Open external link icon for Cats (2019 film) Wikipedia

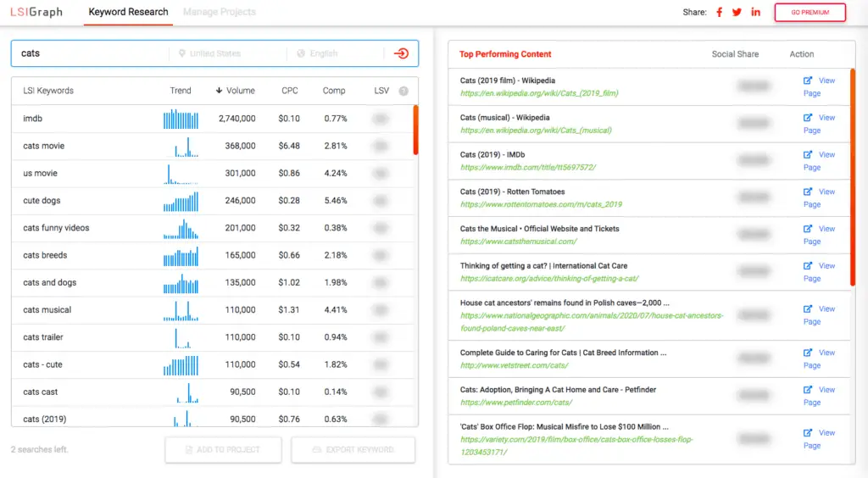click(x=808, y=81)
